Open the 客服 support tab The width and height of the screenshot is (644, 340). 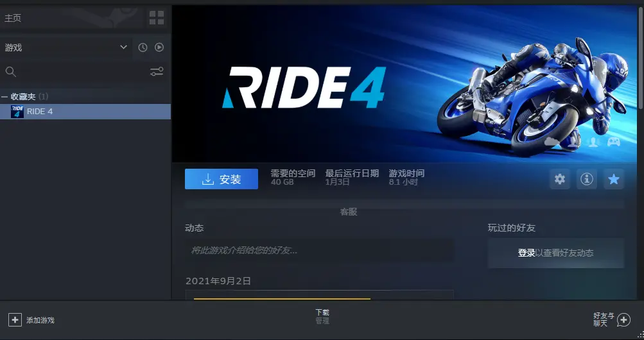[348, 212]
